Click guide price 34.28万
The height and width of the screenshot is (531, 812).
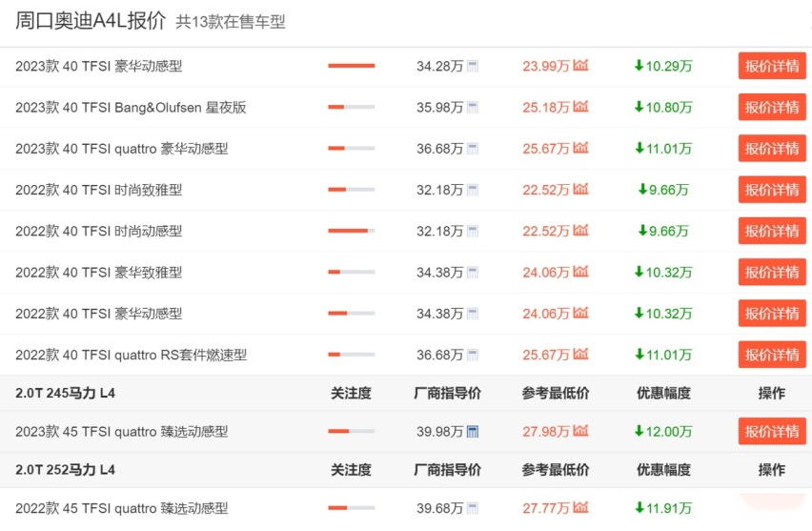tap(439, 67)
